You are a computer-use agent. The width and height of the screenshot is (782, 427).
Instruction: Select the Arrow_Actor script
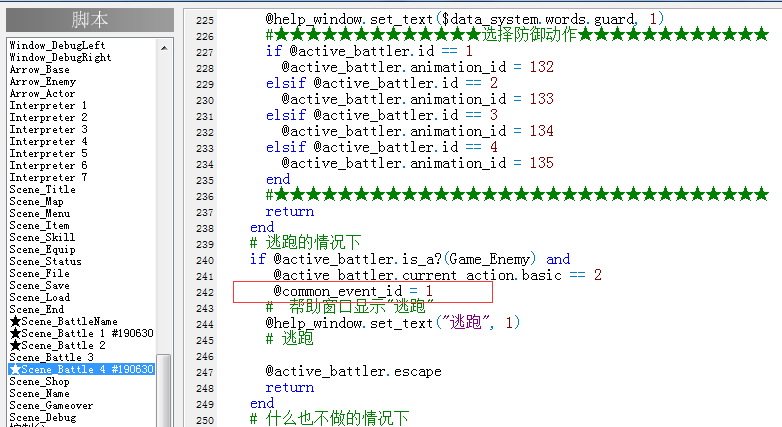42,93
